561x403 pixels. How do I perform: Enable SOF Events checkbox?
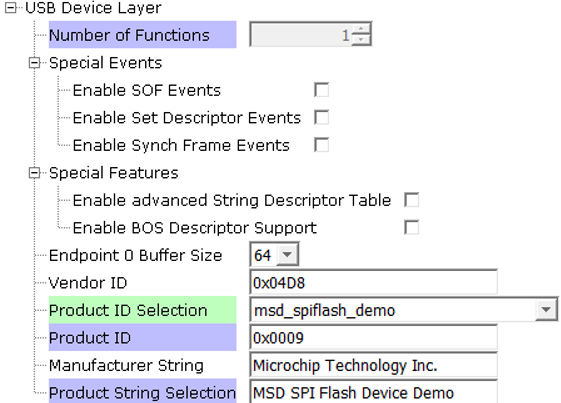click(321, 90)
